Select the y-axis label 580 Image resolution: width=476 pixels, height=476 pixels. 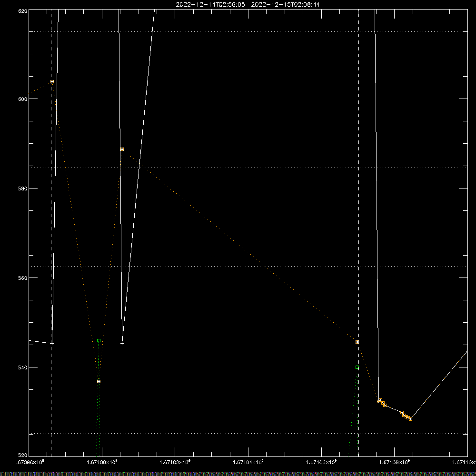(23, 188)
